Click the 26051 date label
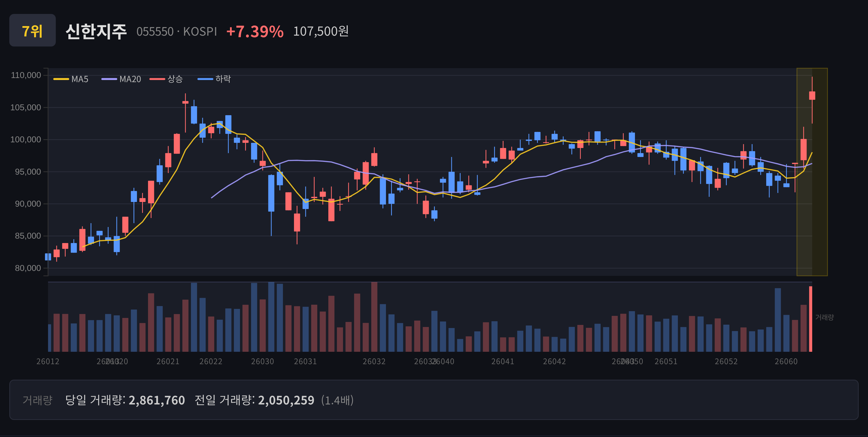 (x=666, y=362)
